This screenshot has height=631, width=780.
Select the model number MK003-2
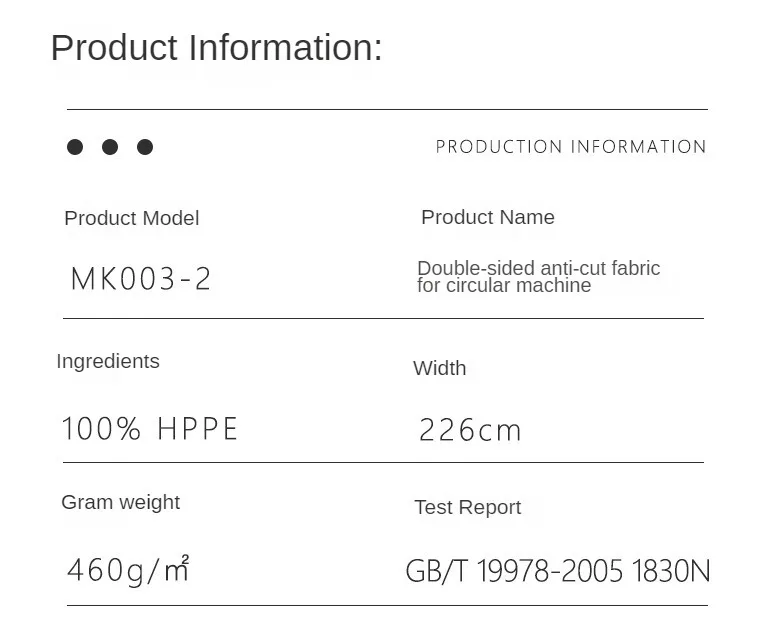[x=141, y=279]
